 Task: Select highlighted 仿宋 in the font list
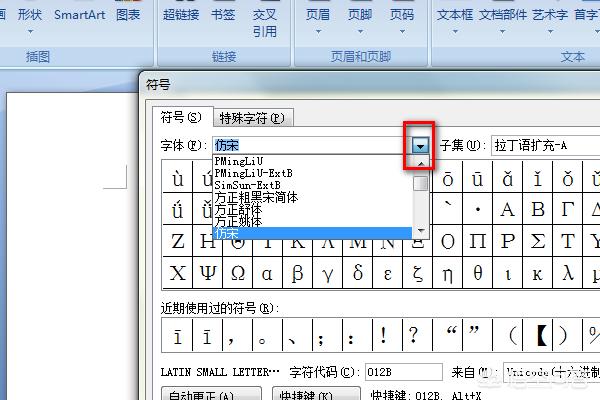[312, 233]
